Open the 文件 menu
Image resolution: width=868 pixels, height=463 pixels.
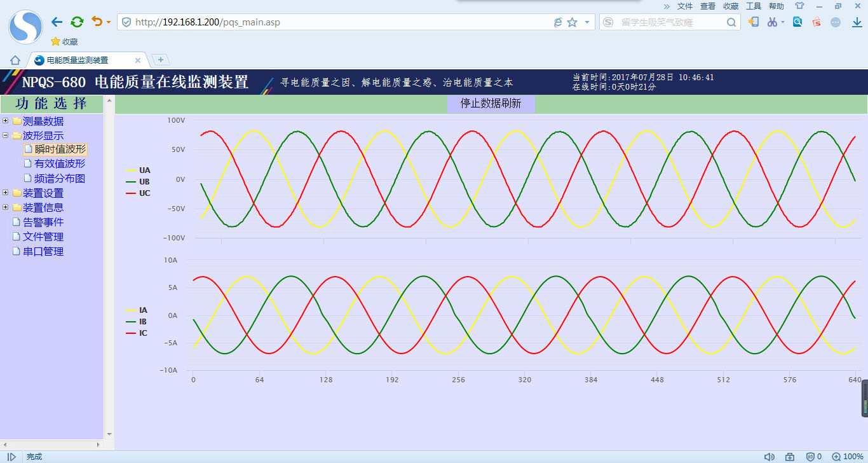[x=685, y=6]
